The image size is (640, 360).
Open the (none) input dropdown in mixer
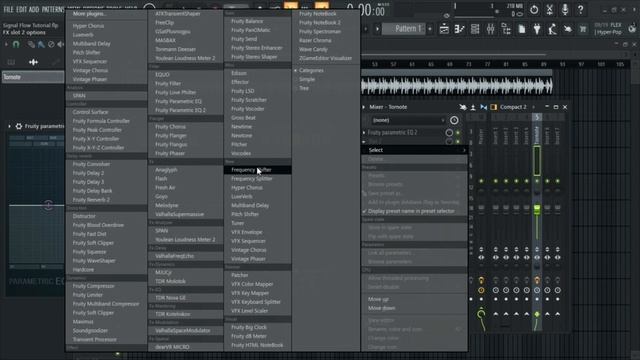click(x=408, y=120)
